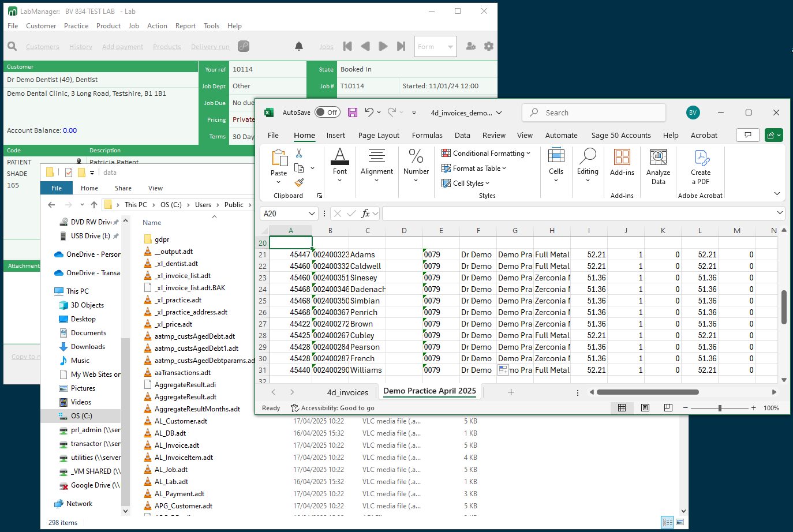
Task: Open Conditional Formatting dropdown
Action: click(486, 153)
